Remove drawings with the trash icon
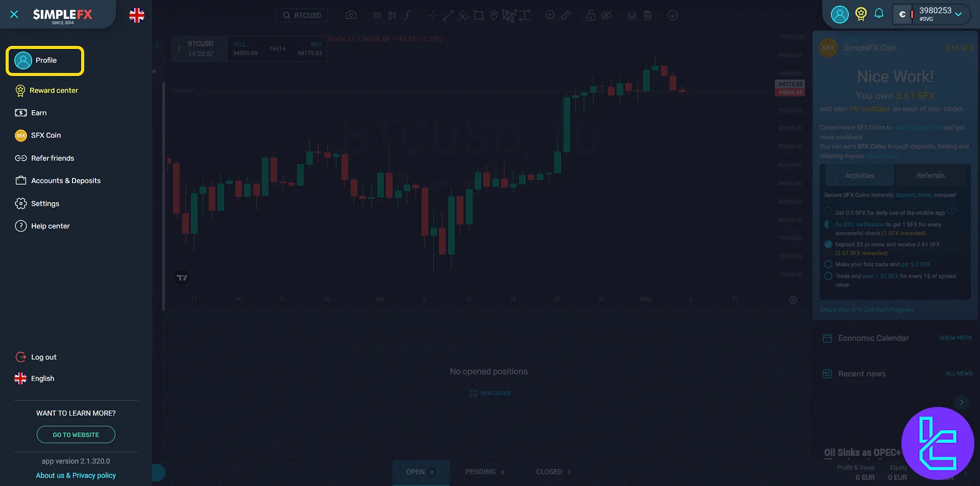 click(647, 15)
